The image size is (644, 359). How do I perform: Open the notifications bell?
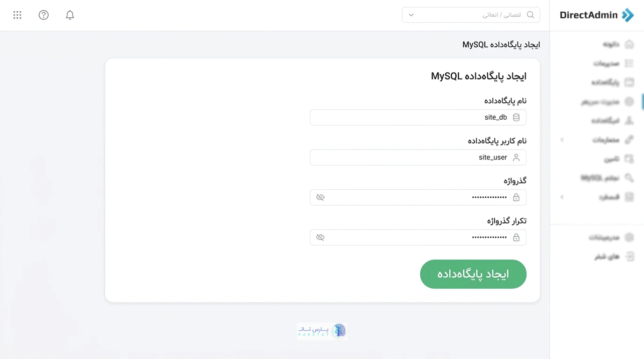(x=70, y=15)
